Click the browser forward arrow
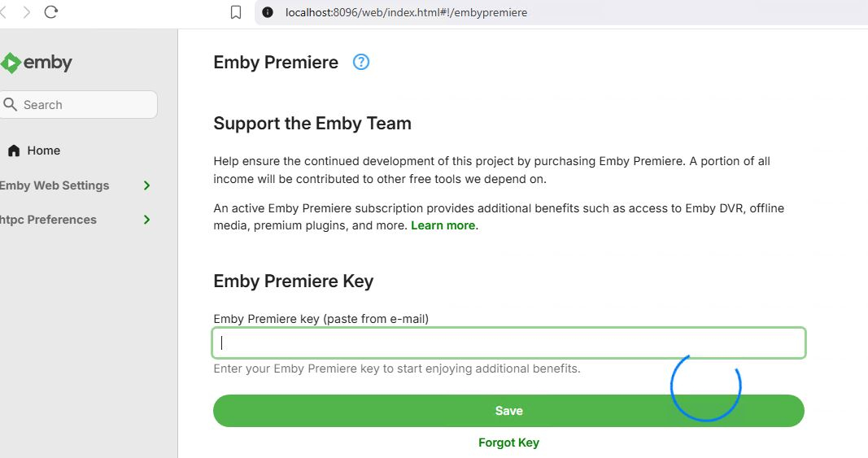Screen dimensions: 868x458 click(x=27, y=12)
